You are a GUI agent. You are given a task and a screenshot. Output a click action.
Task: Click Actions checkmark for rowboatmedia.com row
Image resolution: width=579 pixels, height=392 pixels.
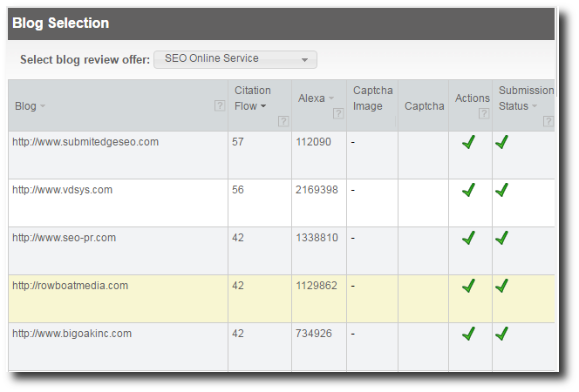(x=468, y=286)
